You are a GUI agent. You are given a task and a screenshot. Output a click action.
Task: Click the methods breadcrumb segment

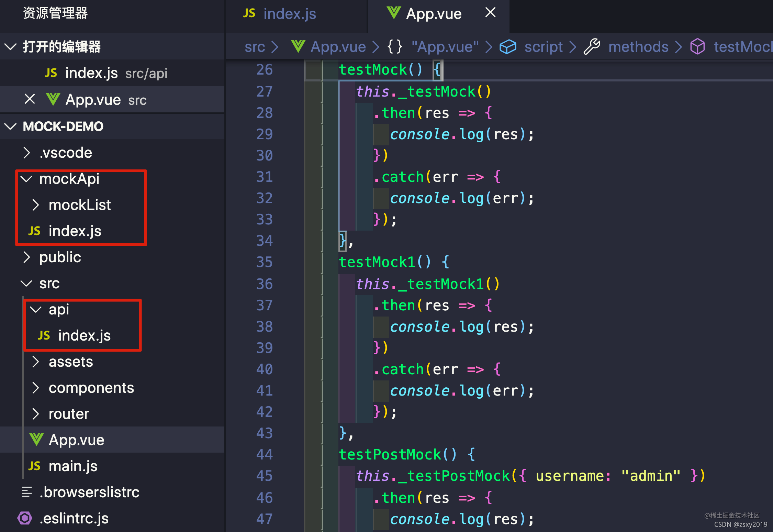tap(638, 47)
